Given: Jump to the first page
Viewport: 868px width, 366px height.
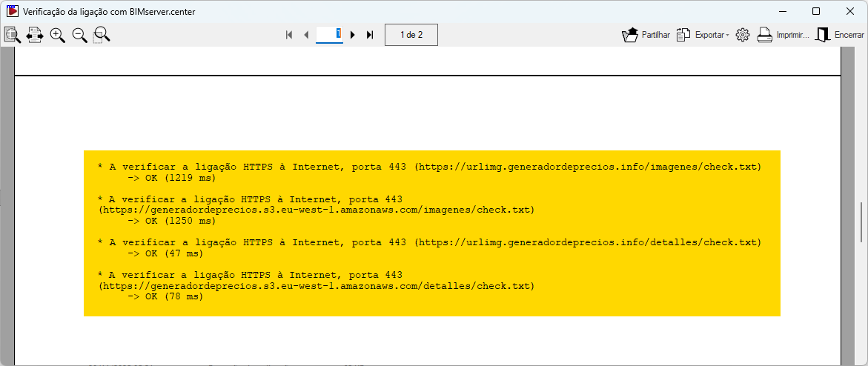Looking at the screenshot, I should point(289,35).
